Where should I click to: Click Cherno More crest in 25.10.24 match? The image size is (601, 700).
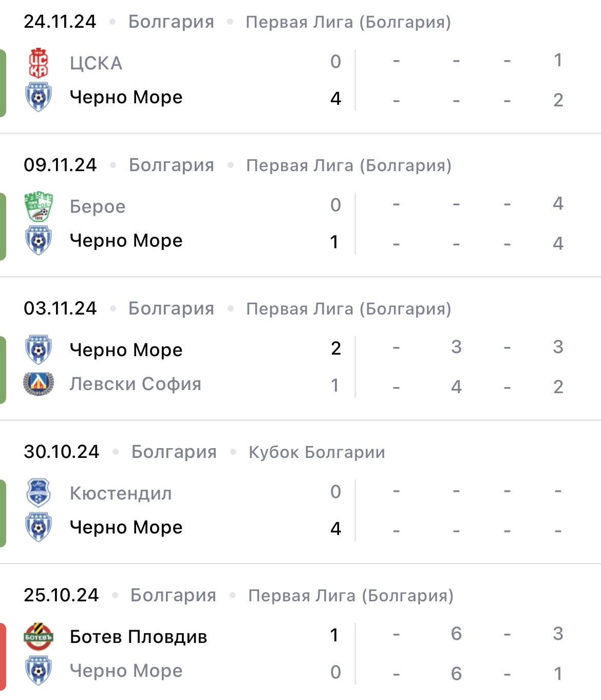coord(39,671)
